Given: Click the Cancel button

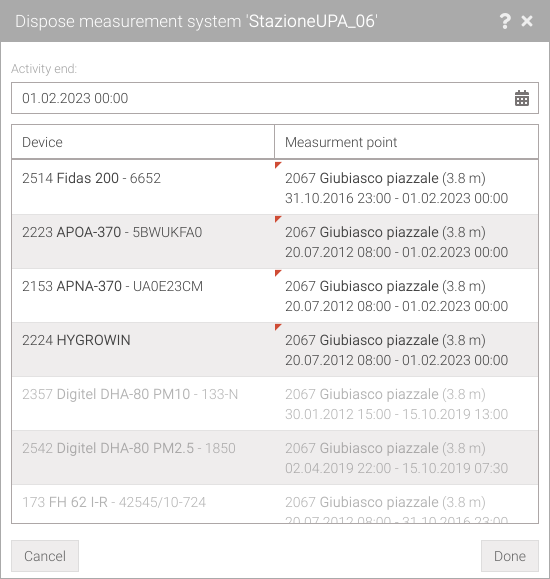Looking at the screenshot, I should coord(45,556).
